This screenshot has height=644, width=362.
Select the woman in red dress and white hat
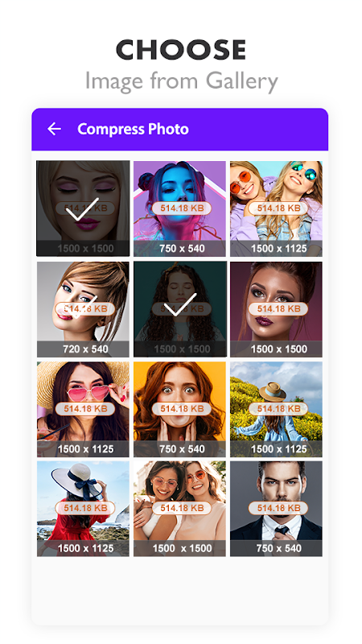pyautogui.click(x=83, y=509)
